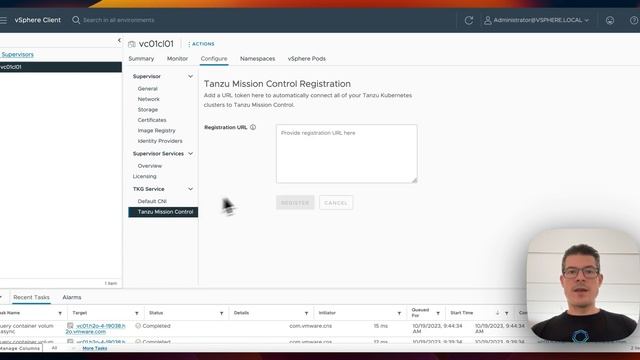Open Identity Providers settings

tap(160, 141)
